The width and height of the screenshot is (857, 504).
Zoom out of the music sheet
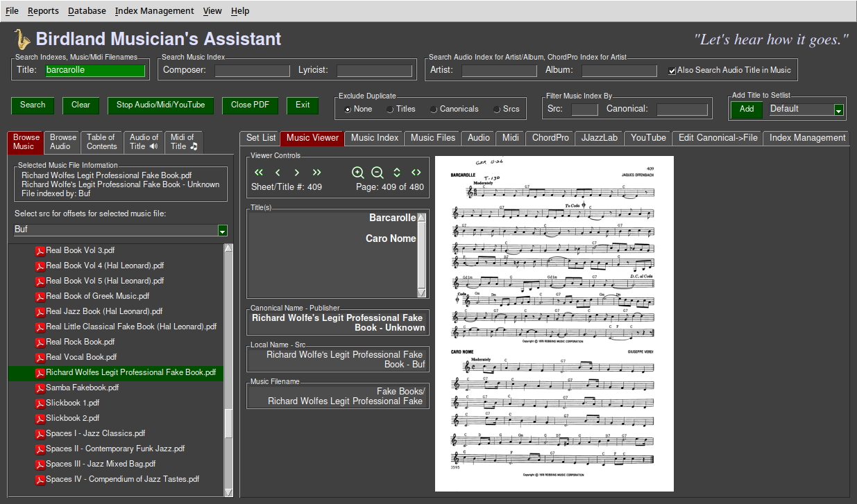point(377,173)
